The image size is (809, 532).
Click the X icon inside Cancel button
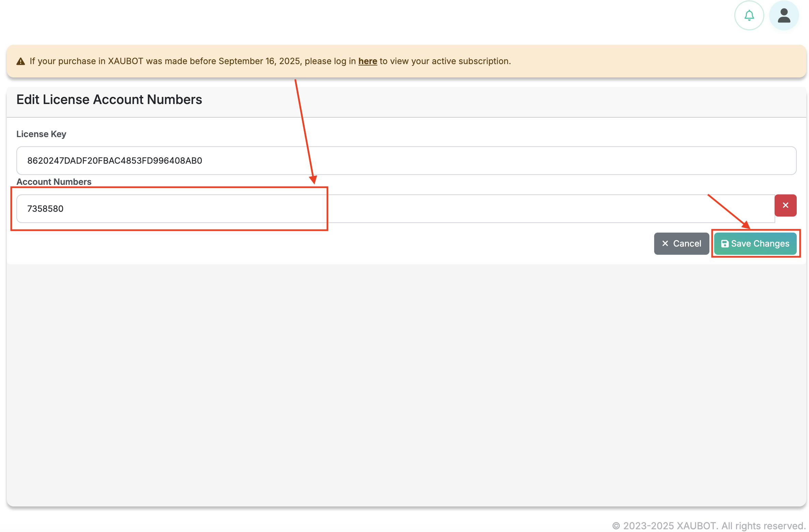tap(665, 243)
